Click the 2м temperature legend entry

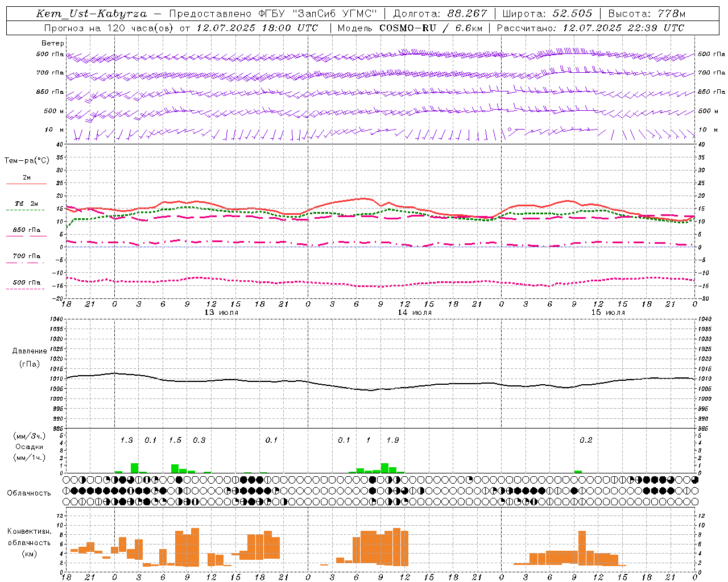[x=27, y=178]
